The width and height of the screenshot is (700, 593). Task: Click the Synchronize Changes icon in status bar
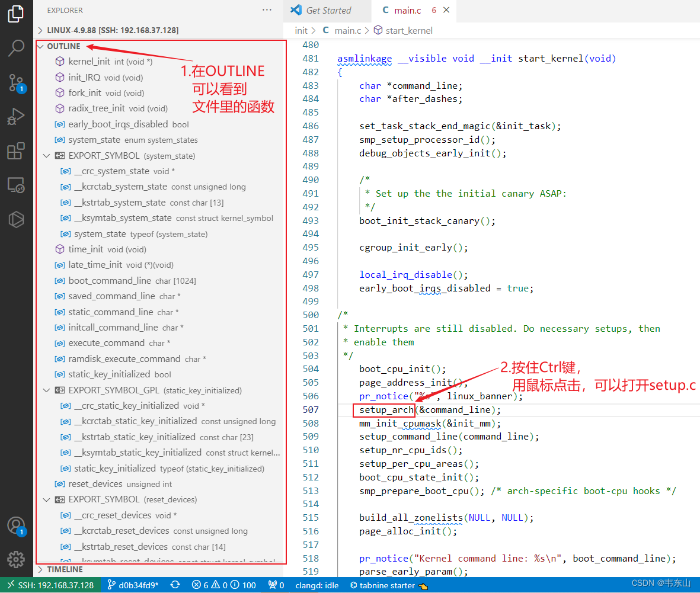[x=175, y=585]
